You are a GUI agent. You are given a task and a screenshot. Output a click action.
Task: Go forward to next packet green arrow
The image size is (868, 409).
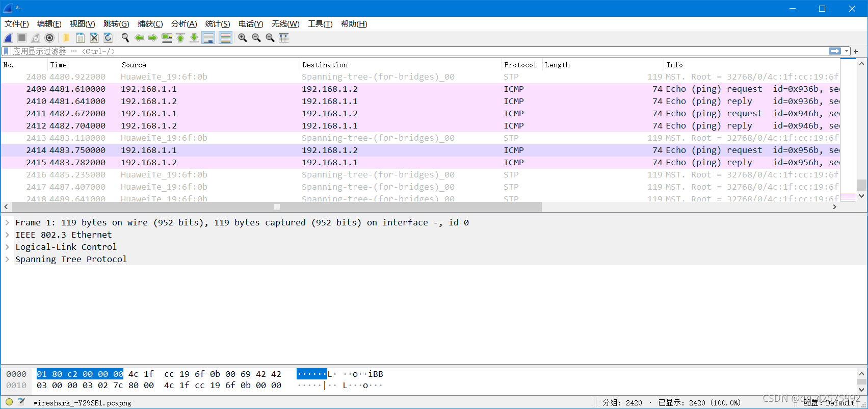pyautogui.click(x=153, y=38)
